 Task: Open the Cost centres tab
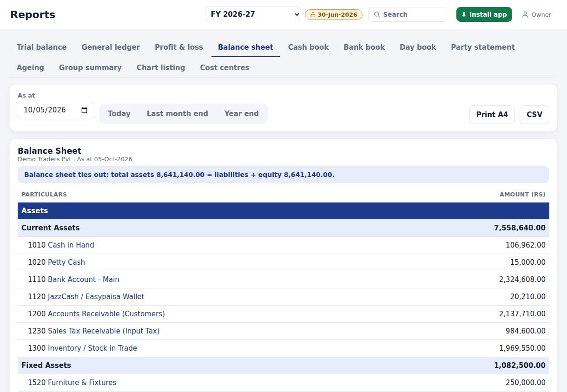[224, 67]
